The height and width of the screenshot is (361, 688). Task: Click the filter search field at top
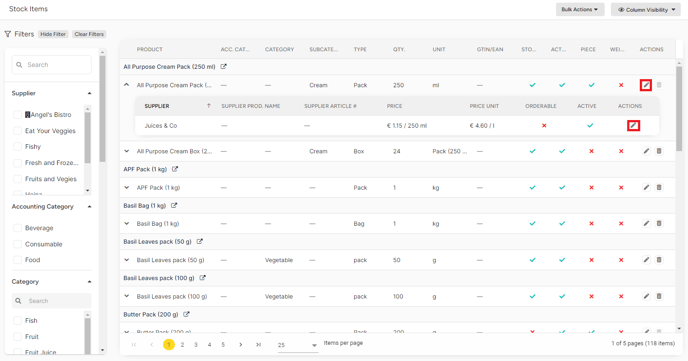(x=52, y=64)
